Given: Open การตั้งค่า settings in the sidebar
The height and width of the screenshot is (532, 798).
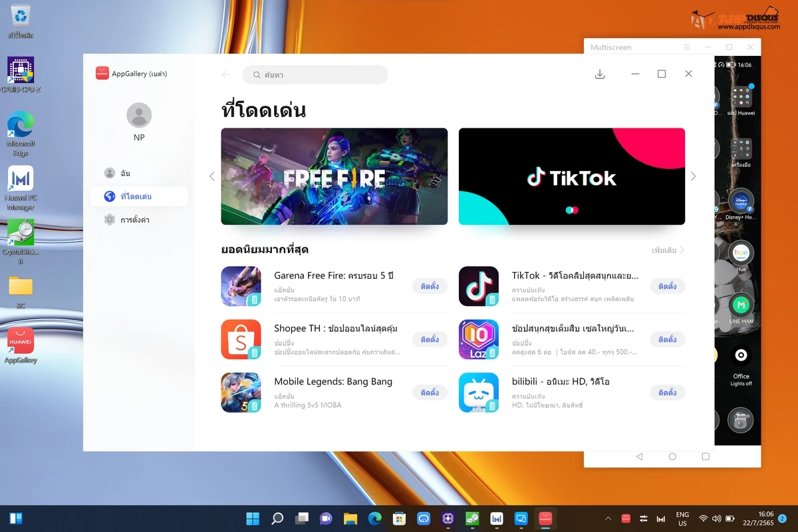Looking at the screenshot, I should pos(139,219).
